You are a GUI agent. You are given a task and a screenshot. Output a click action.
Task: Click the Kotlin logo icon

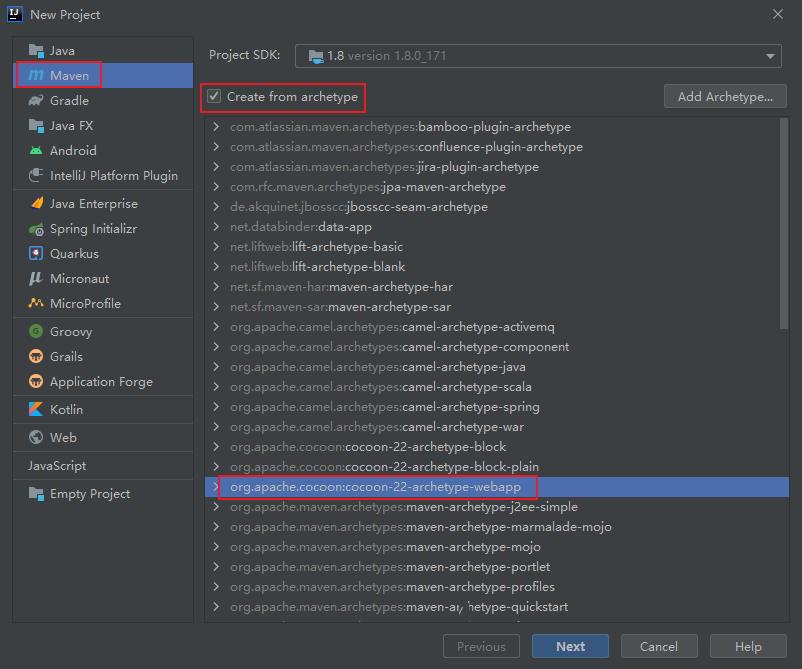[x=36, y=410]
